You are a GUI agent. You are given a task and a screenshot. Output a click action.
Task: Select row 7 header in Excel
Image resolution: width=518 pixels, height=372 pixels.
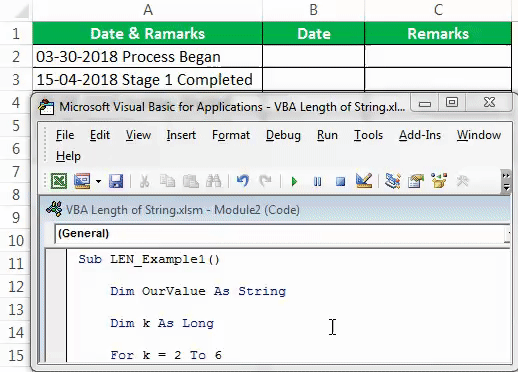point(16,172)
